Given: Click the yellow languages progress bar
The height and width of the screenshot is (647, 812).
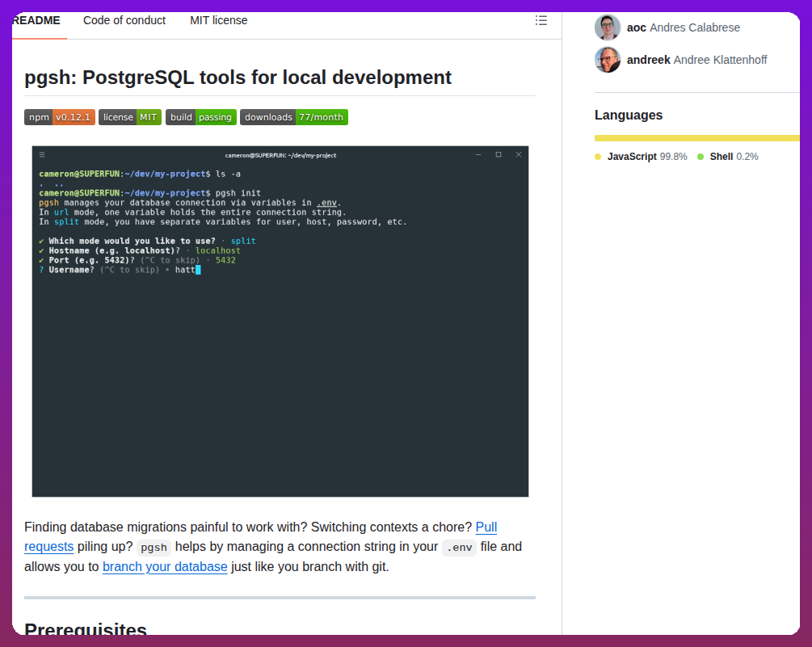Looking at the screenshot, I should [697, 138].
